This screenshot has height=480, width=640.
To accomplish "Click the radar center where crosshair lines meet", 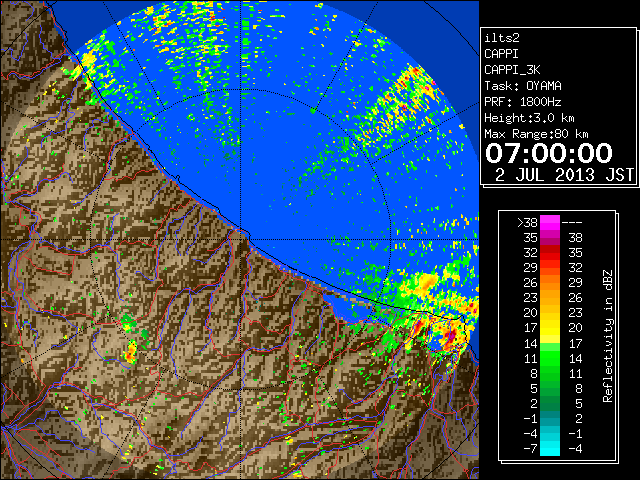I will [241, 239].
